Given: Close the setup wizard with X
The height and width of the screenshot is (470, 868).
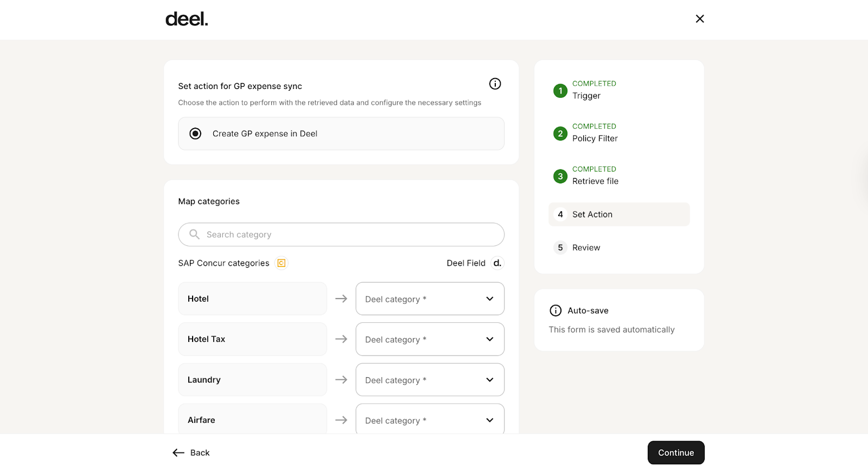Looking at the screenshot, I should pyautogui.click(x=700, y=19).
